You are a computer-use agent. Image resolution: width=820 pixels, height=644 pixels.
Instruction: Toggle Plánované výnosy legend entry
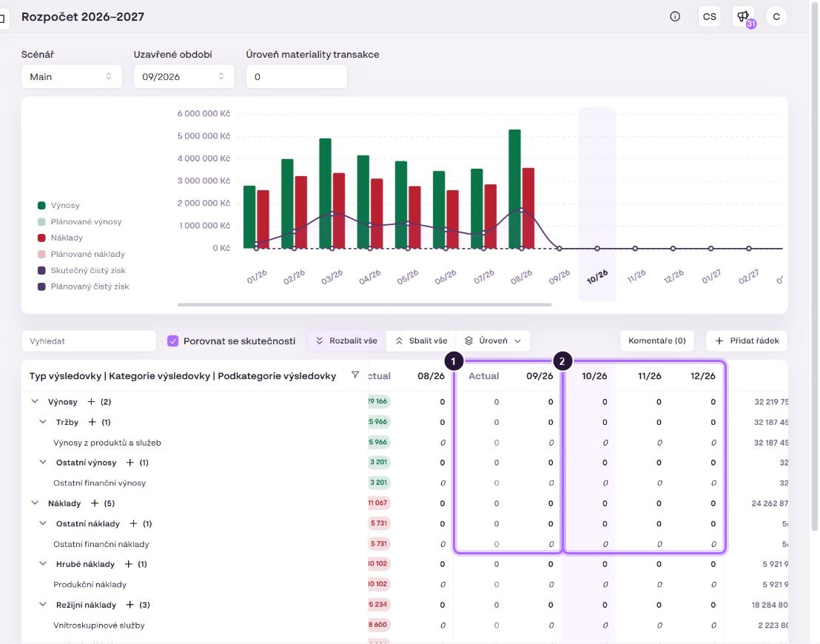pyautogui.click(x=79, y=221)
